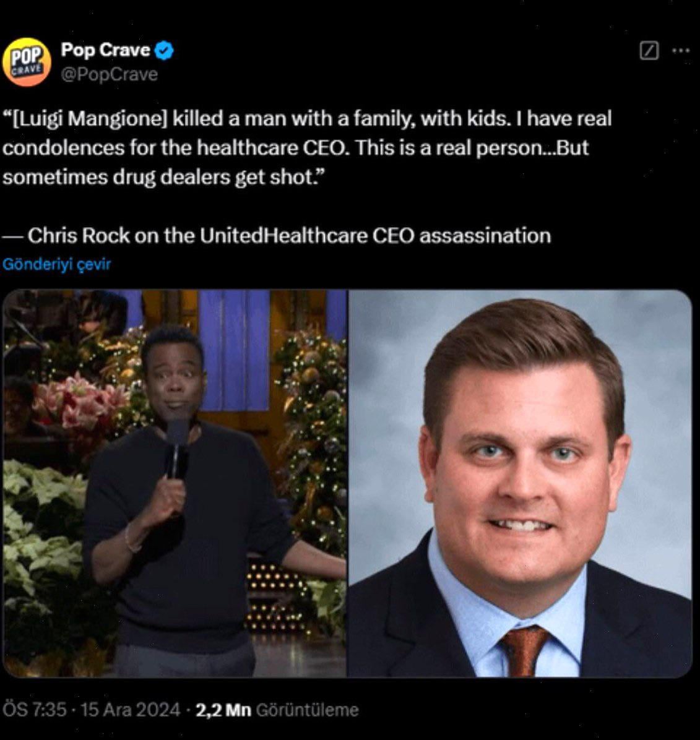Screen dimensions: 700x740
Task: Click the blue verified checkmark badge
Action: pos(164,51)
